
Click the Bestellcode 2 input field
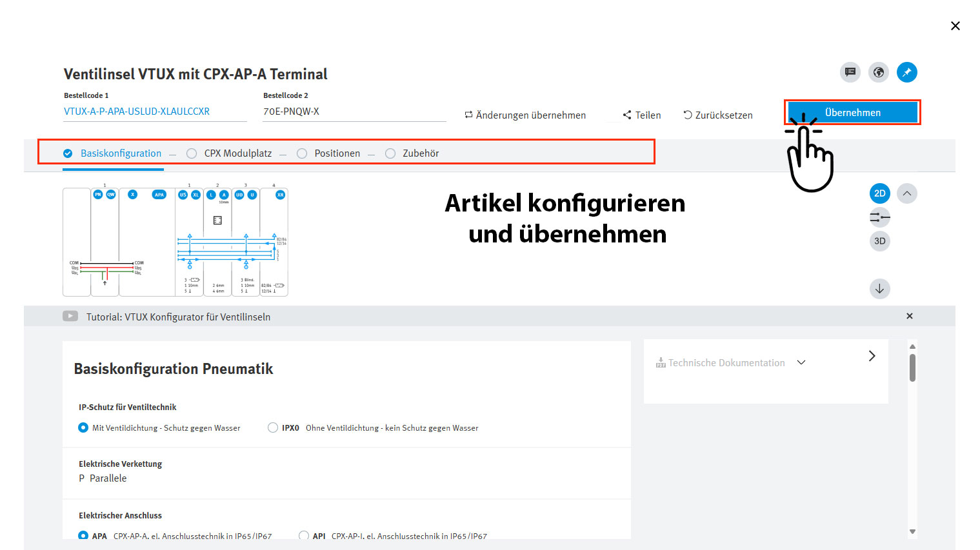click(354, 112)
